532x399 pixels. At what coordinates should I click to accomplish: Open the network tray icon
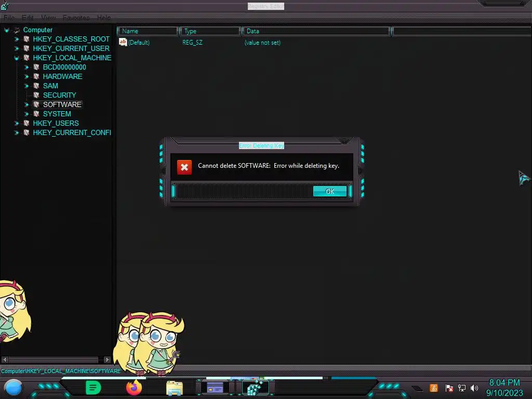click(x=461, y=388)
